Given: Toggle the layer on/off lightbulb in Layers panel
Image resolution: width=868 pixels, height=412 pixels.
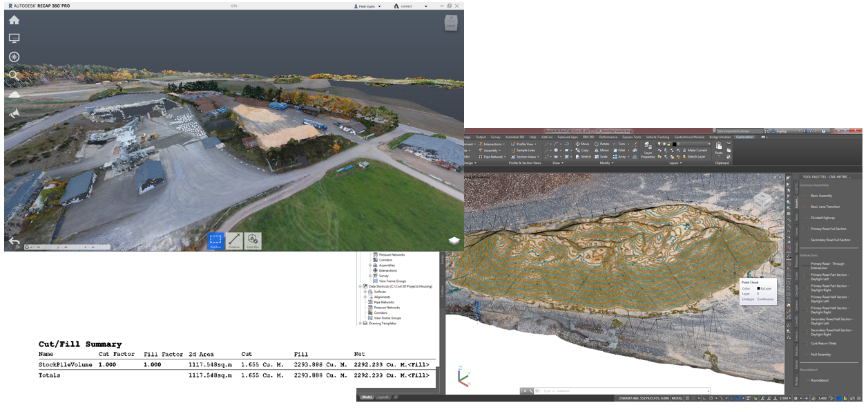Looking at the screenshot, I should [x=659, y=144].
